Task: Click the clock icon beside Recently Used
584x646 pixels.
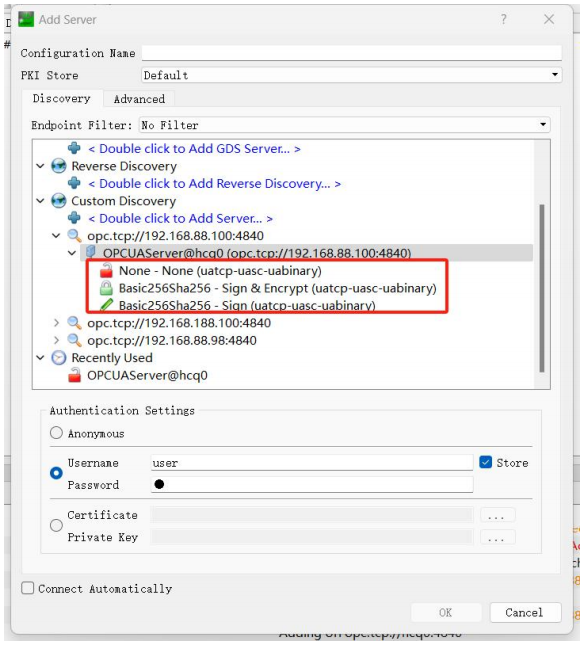Action: point(58,358)
